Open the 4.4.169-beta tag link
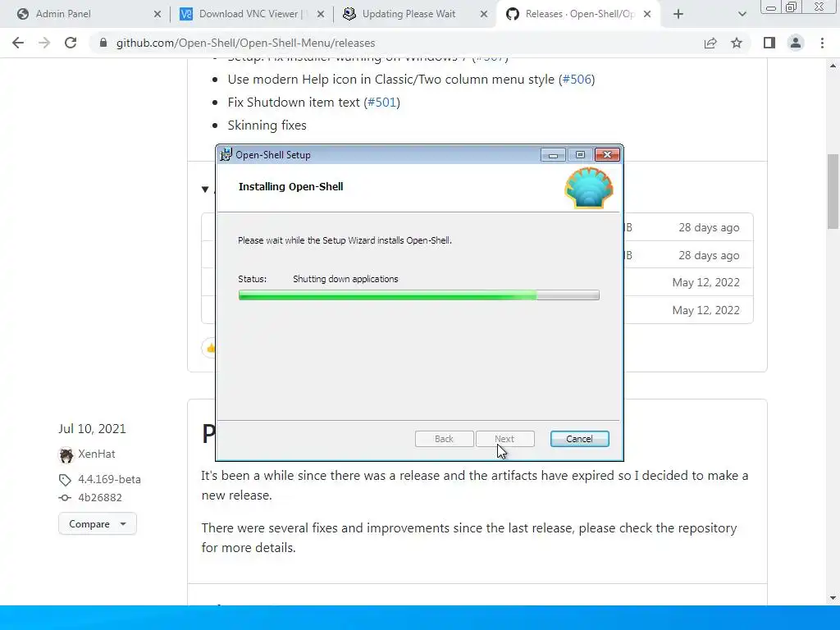This screenshot has height=630, width=840. pyautogui.click(x=109, y=479)
